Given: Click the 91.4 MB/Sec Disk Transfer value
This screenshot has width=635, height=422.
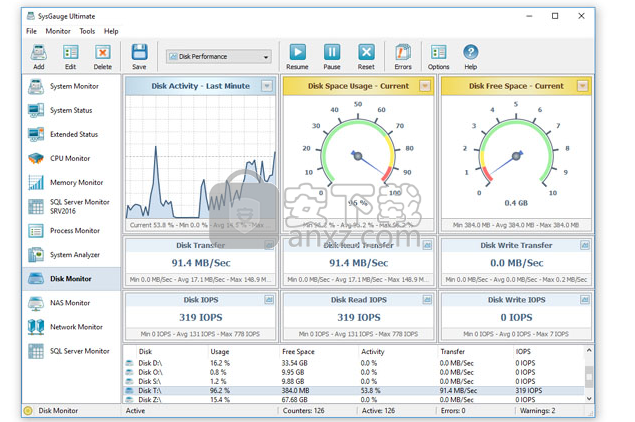Looking at the screenshot, I should pos(201,263).
